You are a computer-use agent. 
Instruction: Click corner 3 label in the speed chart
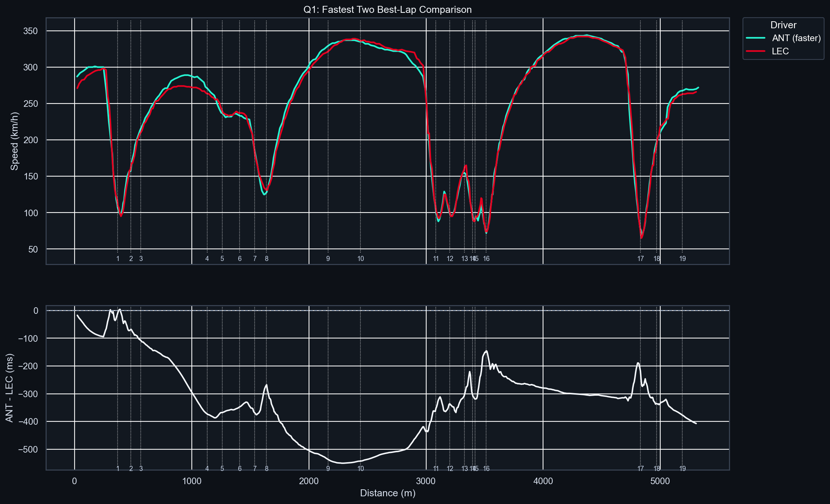141,259
